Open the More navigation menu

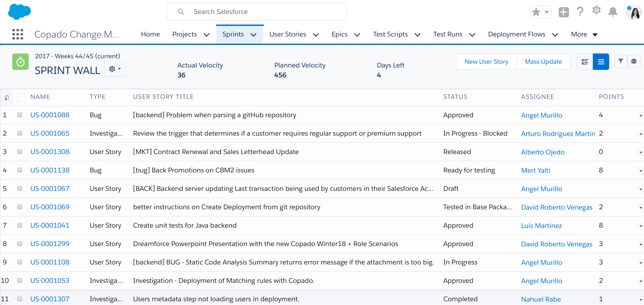[x=584, y=34]
